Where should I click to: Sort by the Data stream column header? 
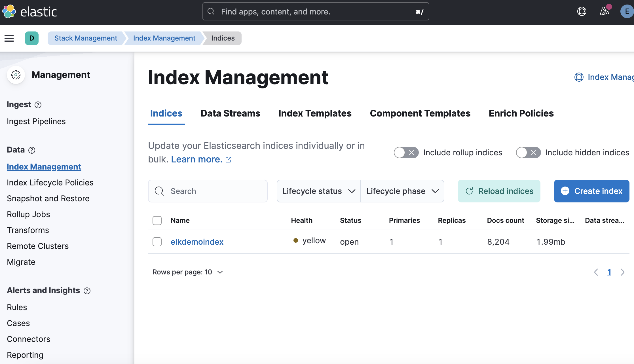pyautogui.click(x=605, y=221)
